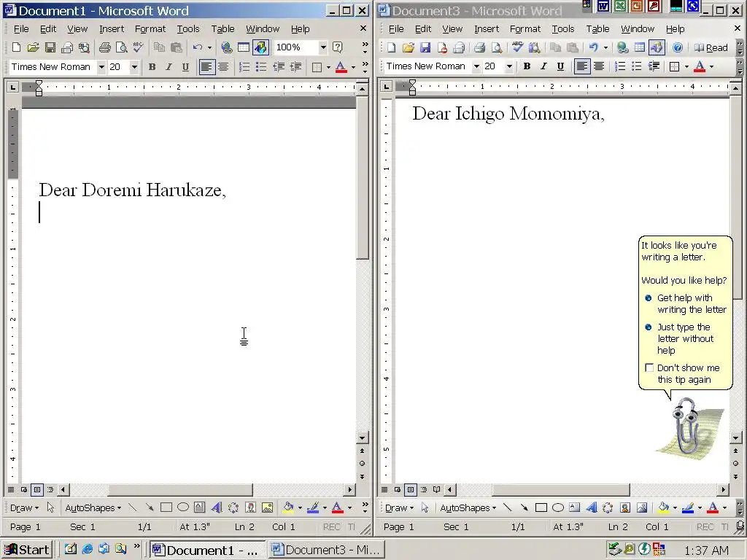Expand Draw menu in Document1 drawing toolbar
747x560 pixels.
coord(24,507)
